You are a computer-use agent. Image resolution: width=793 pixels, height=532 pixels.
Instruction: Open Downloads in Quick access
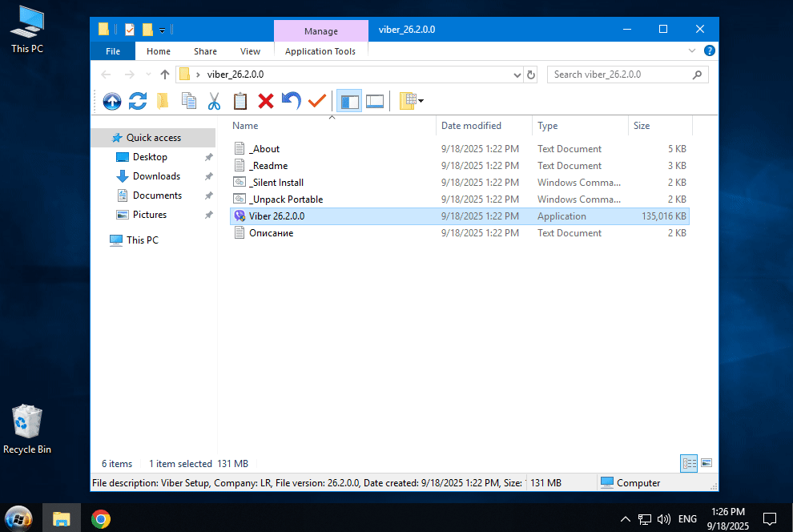(x=156, y=176)
